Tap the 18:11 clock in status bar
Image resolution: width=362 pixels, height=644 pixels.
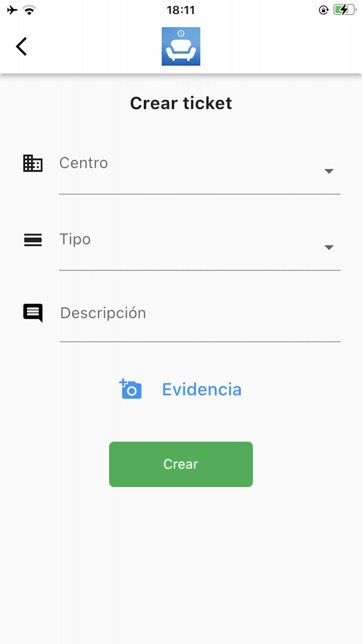[x=181, y=10]
